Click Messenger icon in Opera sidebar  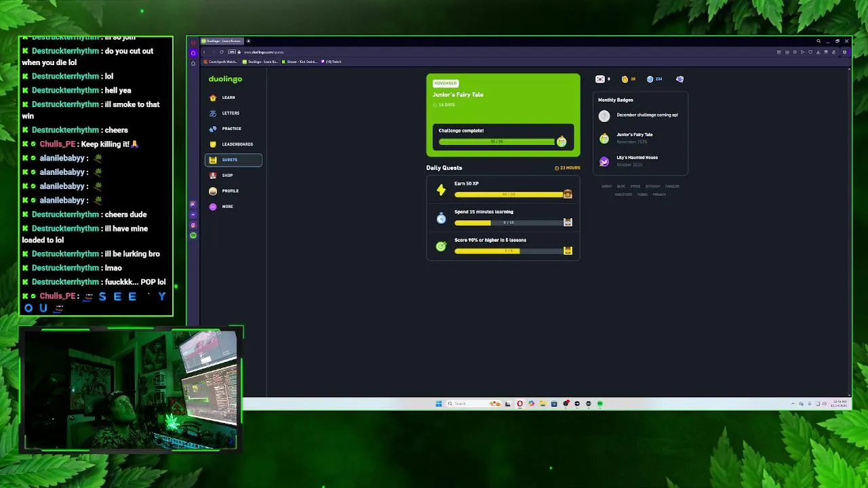click(x=193, y=215)
